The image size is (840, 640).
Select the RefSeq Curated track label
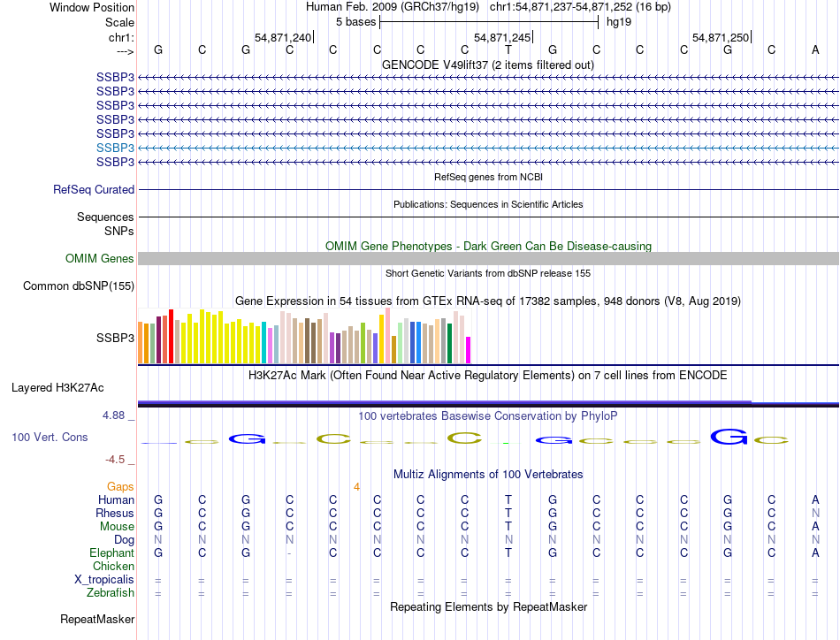pos(93,189)
